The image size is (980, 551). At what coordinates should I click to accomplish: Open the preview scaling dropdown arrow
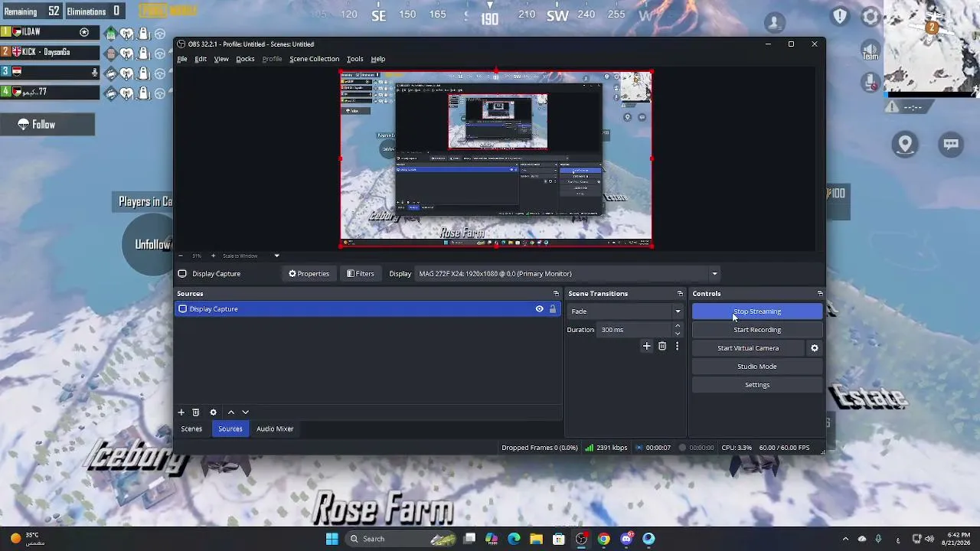click(277, 256)
